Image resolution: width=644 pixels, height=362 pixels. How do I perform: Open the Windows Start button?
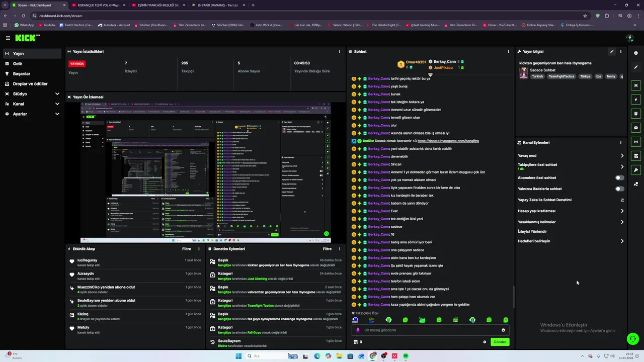238,356
